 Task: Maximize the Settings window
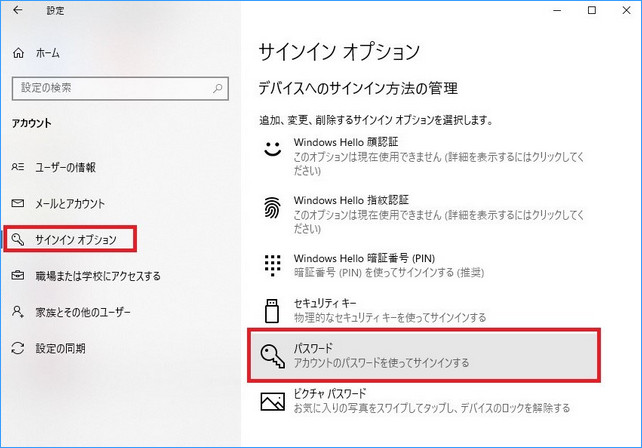coord(592,10)
